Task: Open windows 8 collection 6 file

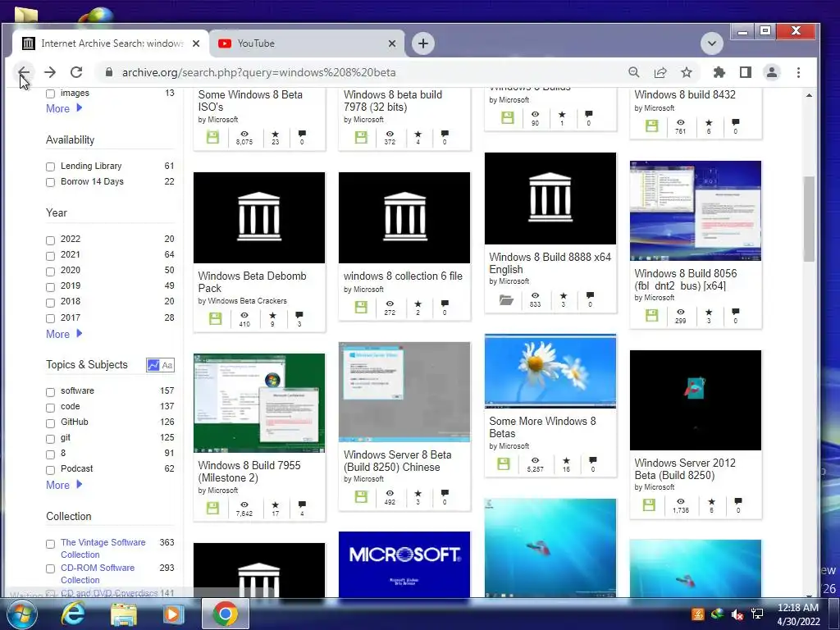Action: [x=403, y=276]
